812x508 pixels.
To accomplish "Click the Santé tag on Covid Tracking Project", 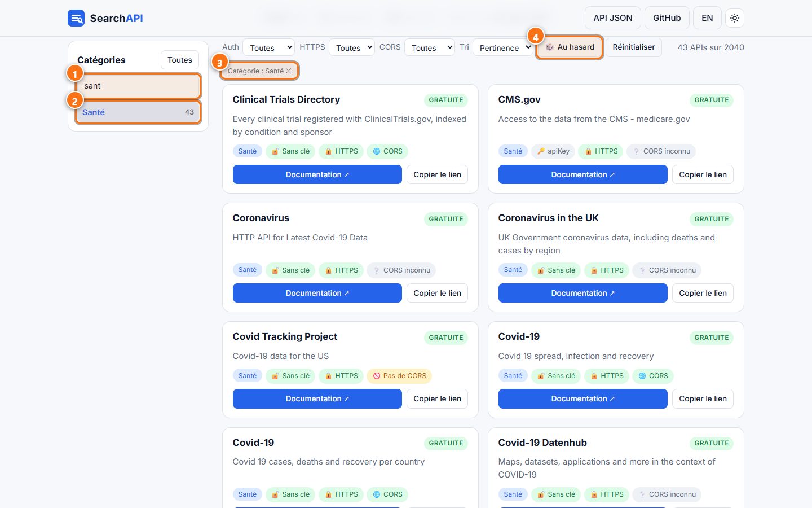I will (247, 376).
